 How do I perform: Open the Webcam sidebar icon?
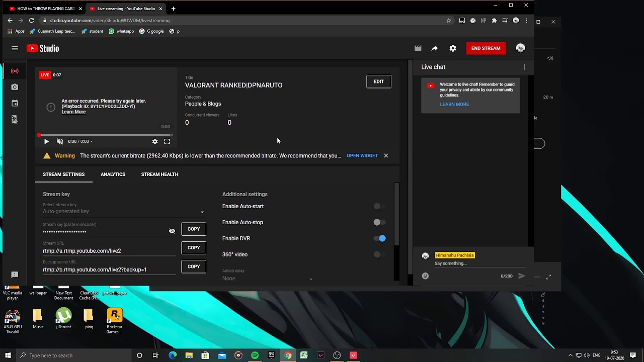point(15,87)
